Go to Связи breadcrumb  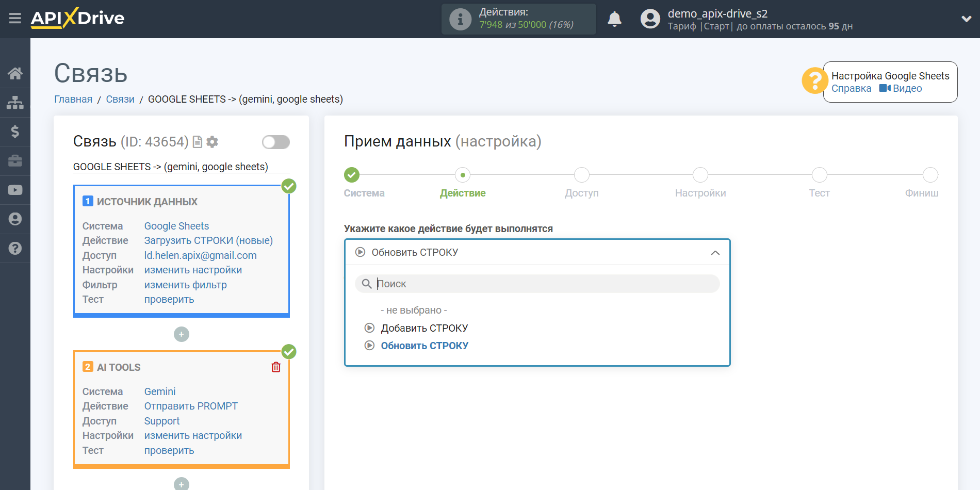click(120, 99)
